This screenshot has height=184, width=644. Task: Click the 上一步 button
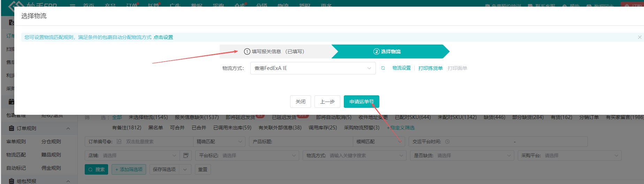pyautogui.click(x=327, y=102)
